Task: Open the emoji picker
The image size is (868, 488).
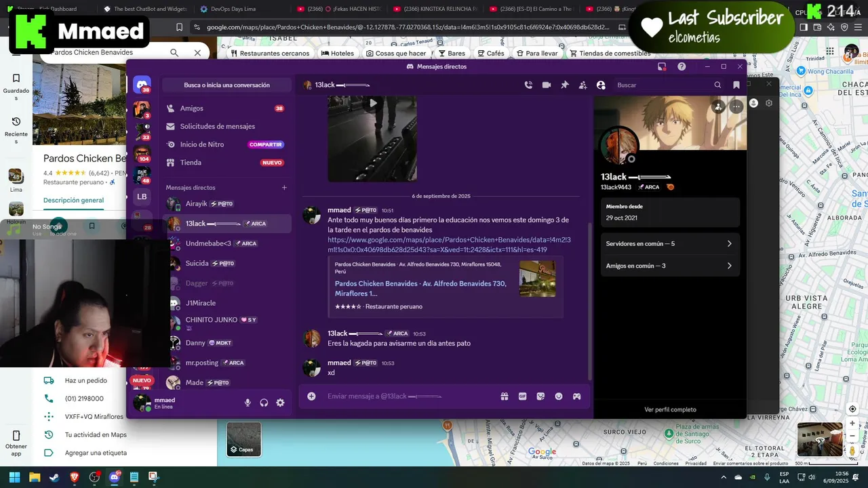Action: point(559,396)
